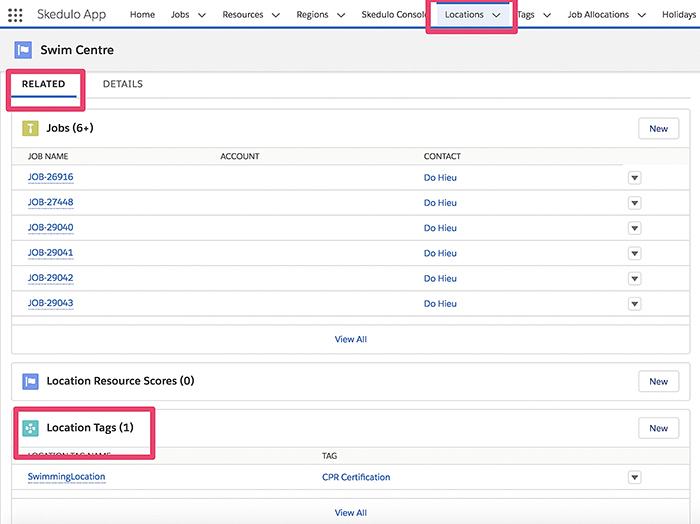700x524 pixels.
Task: Click the Jobs (6+) list header
Action: pos(70,128)
